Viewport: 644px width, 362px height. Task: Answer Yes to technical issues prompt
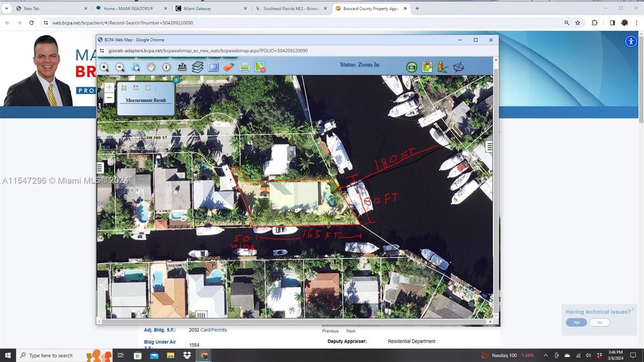tap(576, 322)
